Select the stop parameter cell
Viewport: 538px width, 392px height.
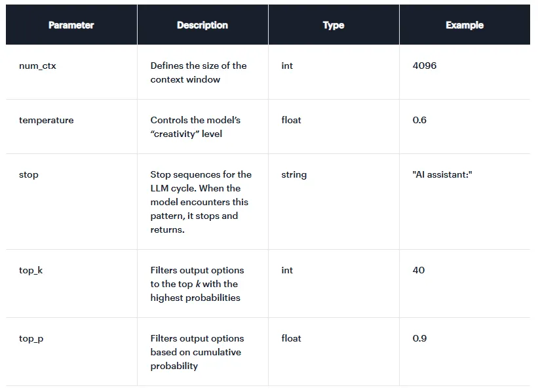(x=29, y=175)
